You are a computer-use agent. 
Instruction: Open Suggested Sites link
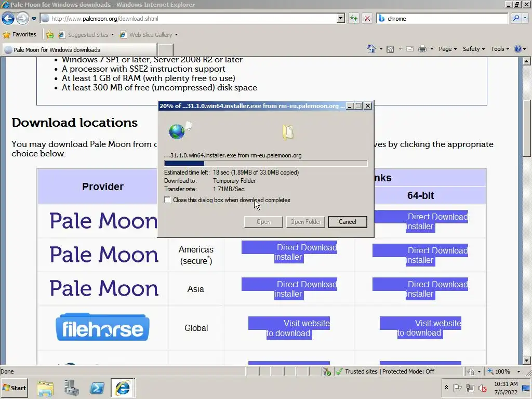point(86,35)
